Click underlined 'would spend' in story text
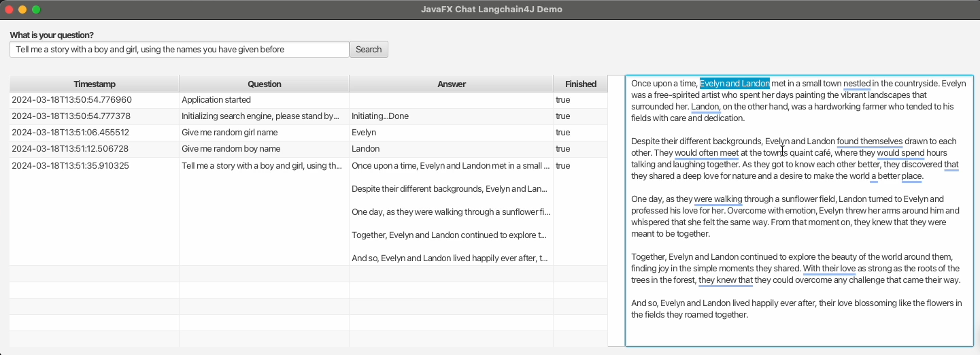 [x=900, y=153]
